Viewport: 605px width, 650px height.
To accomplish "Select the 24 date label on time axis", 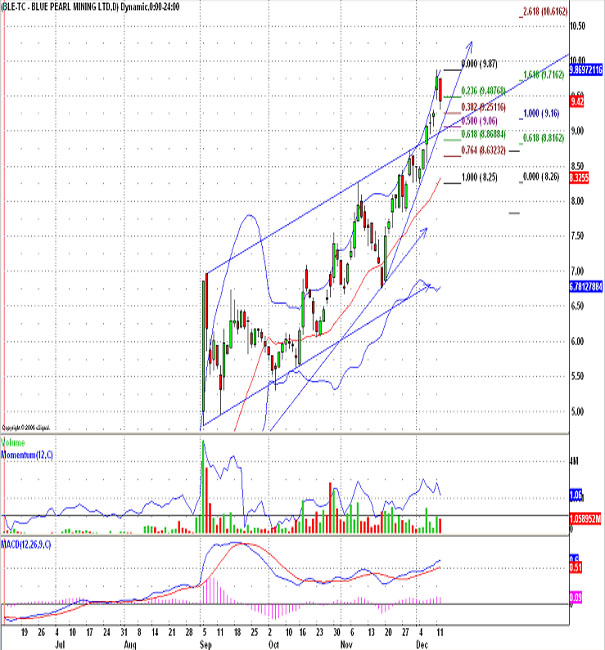I will 107,632.
